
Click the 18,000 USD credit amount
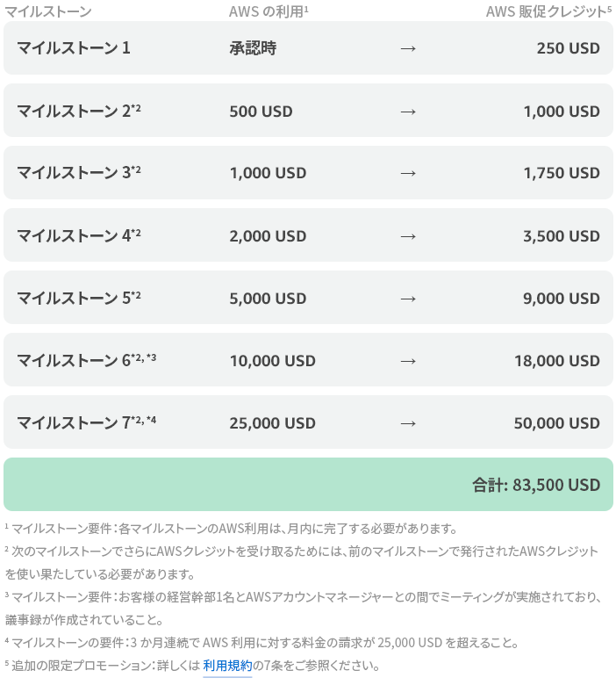coord(557,361)
